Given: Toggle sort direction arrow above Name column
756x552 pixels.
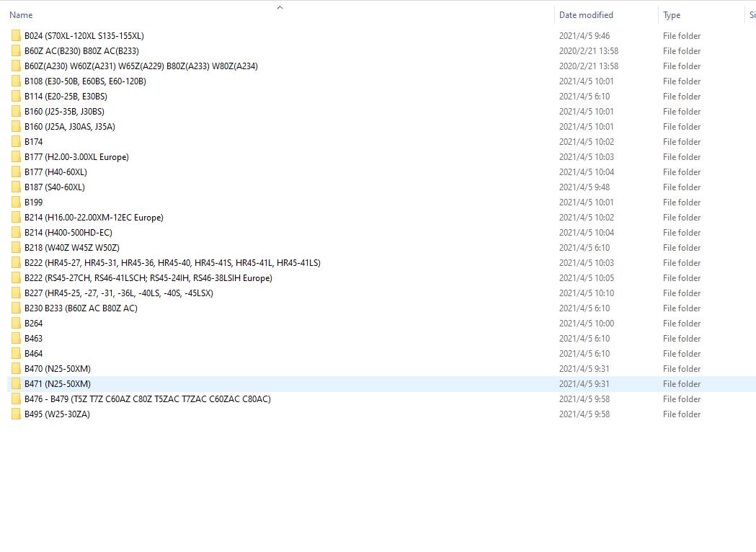Looking at the screenshot, I should [x=280, y=8].
